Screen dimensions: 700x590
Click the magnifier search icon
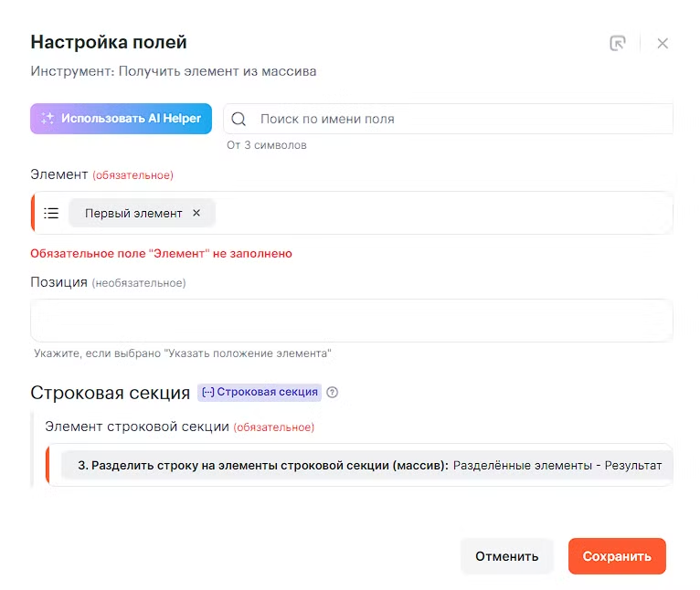click(x=239, y=119)
